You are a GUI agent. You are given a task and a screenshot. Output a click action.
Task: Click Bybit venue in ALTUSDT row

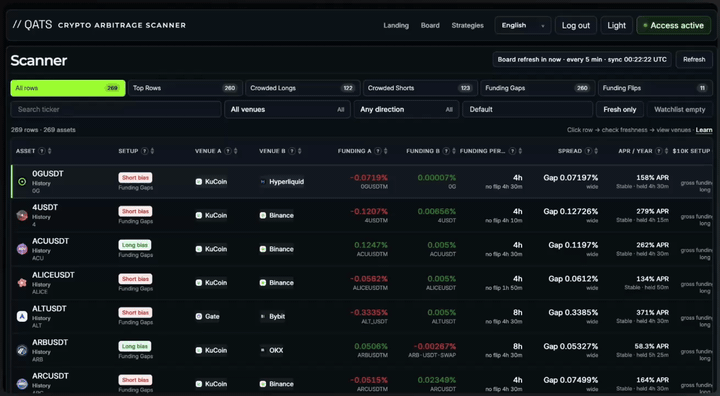272,317
